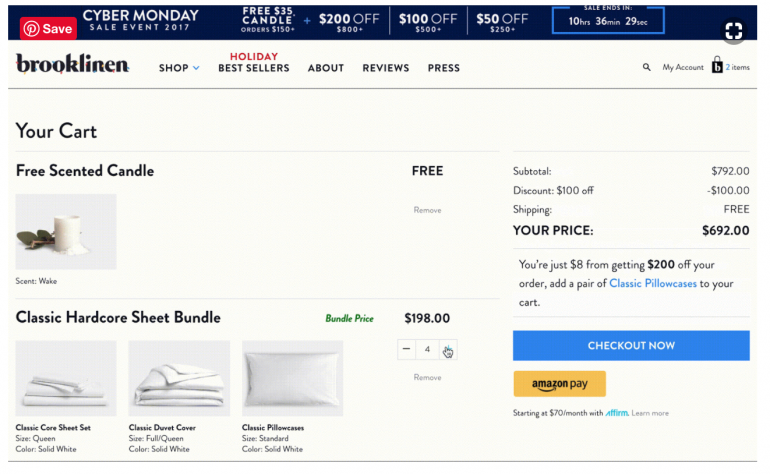Screen dimensions: 770x474
Task: Click the fullscreen expand icon
Action: click(734, 32)
